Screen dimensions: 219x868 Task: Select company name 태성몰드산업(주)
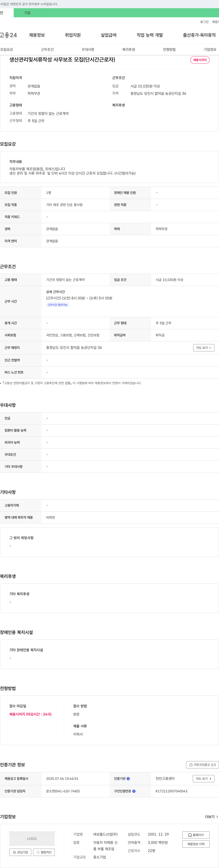(x=105, y=834)
